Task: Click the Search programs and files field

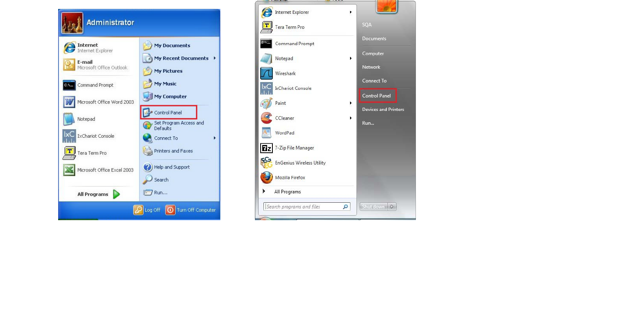Action: [307, 207]
